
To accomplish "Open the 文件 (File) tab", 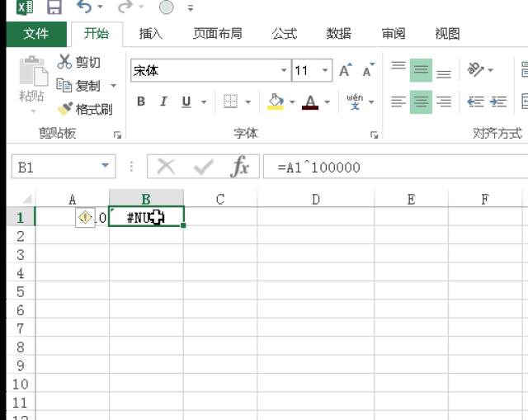I will click(36, 34).
